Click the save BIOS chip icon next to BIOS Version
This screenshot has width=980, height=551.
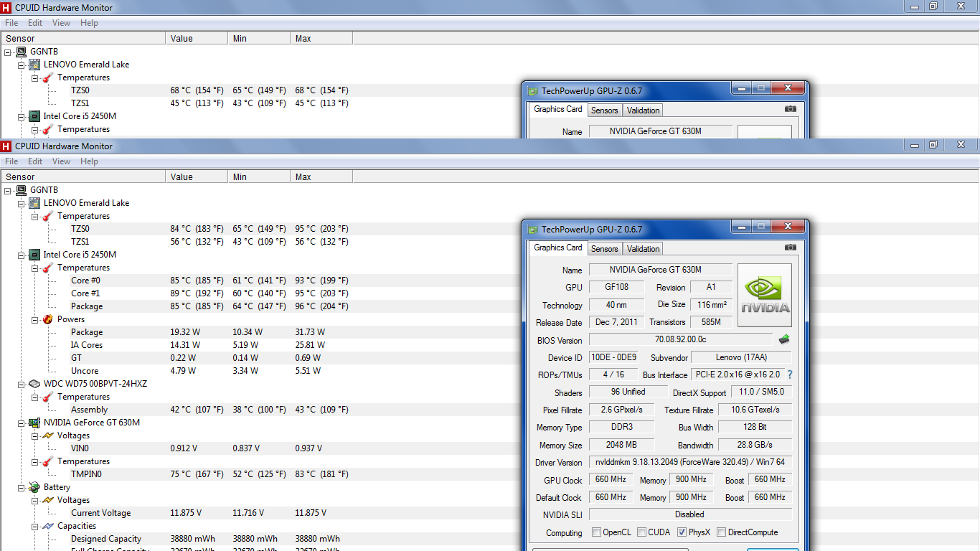[x=784, y=339]
